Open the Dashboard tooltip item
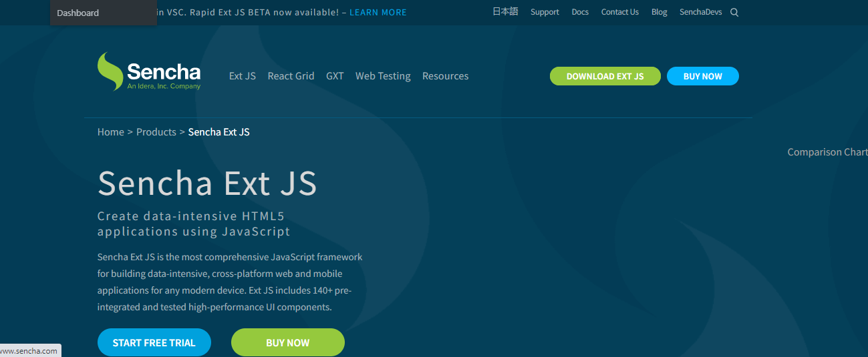The height and width of the screenshot is (357, 868). (x=104, y=13)
